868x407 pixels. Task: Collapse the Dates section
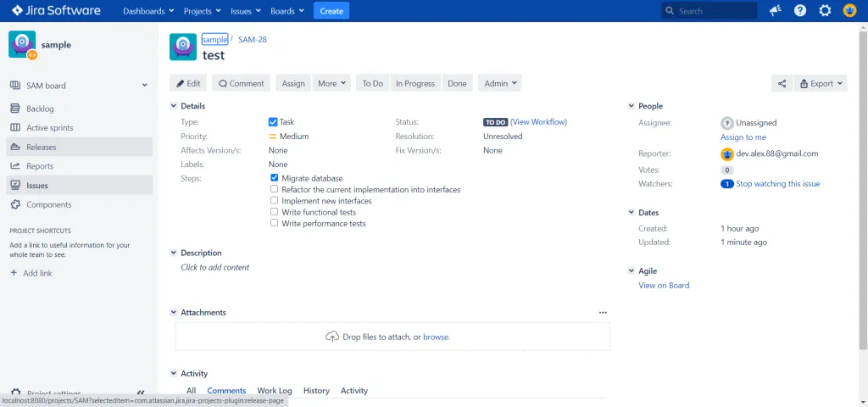click(x=631, y=212)
